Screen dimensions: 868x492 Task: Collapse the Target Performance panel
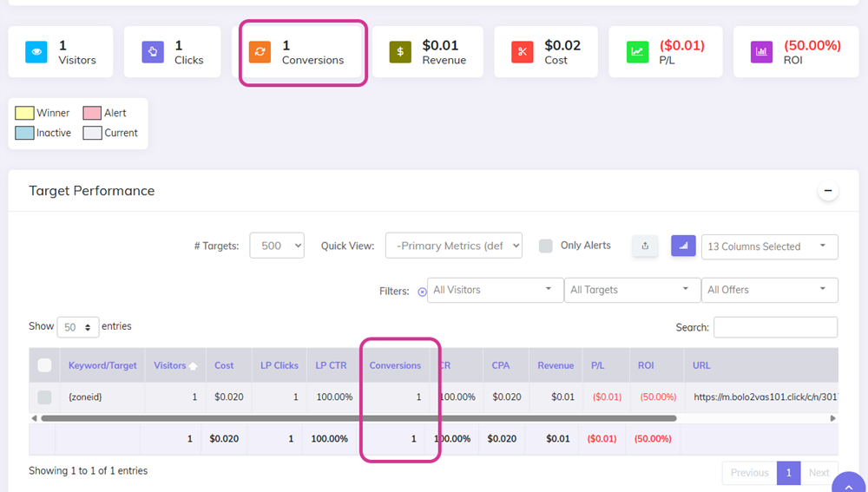(827, 191)
